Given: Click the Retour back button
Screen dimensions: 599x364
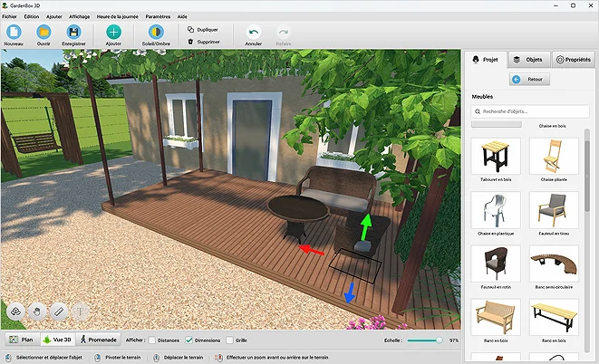Looking at the screenshot, I should click(x=529, y=79).
